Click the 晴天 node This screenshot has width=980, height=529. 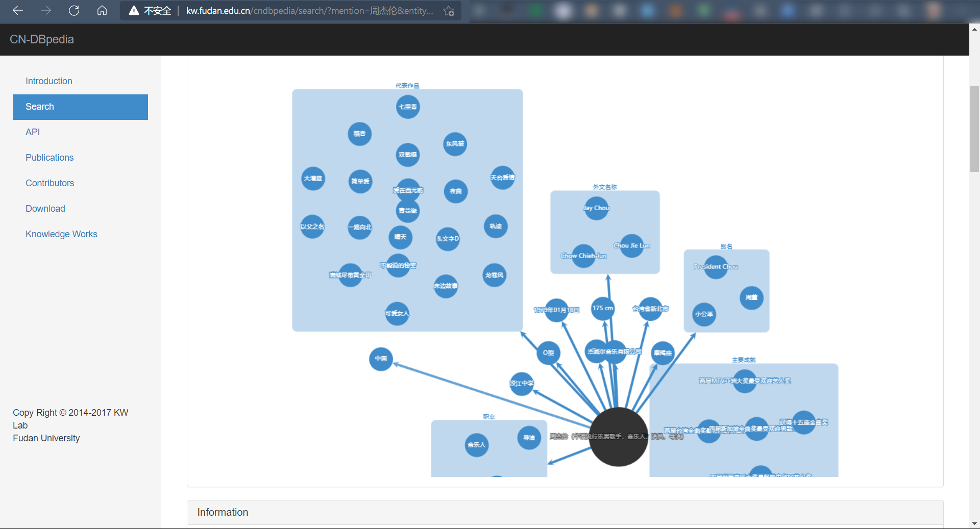tap(400, 237)
